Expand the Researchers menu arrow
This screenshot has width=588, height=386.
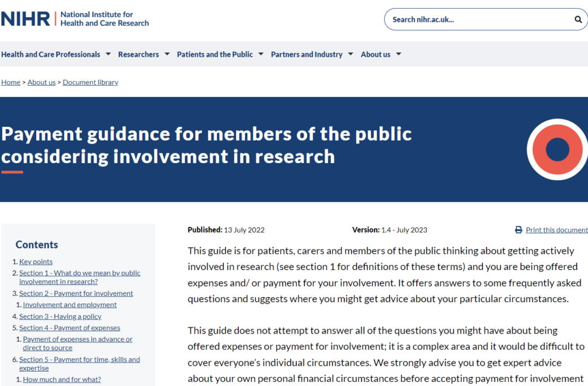[167, 55]
